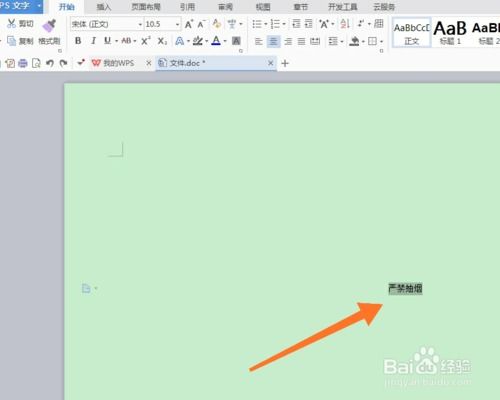Click the Line spacing icon
Screen dimensions: 500x400
[333, 41]
